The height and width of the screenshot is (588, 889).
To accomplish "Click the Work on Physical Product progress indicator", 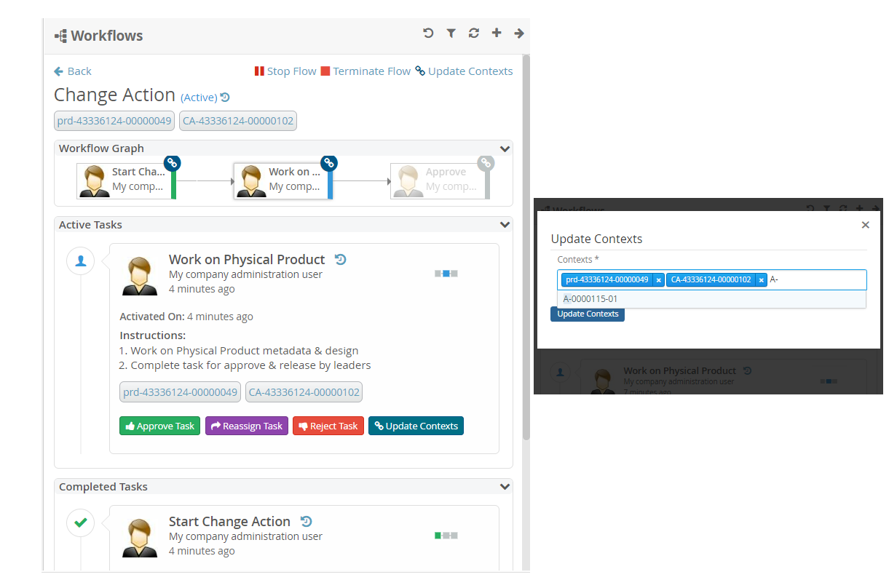I will pos(446,274).
